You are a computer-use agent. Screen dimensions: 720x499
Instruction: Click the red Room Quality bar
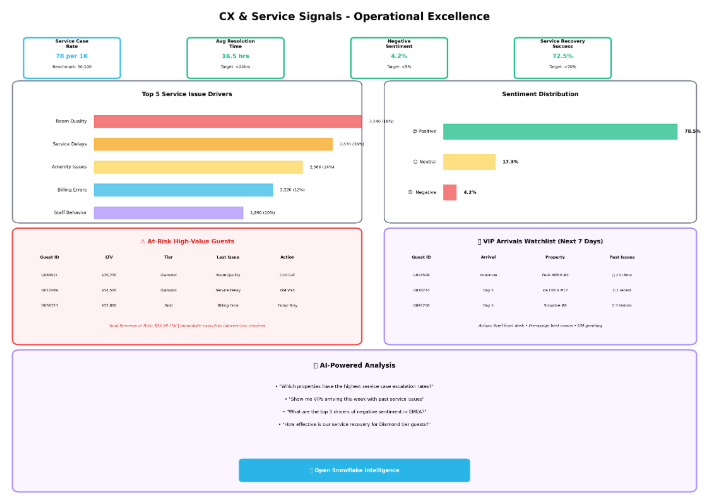(x=227, y=121)
